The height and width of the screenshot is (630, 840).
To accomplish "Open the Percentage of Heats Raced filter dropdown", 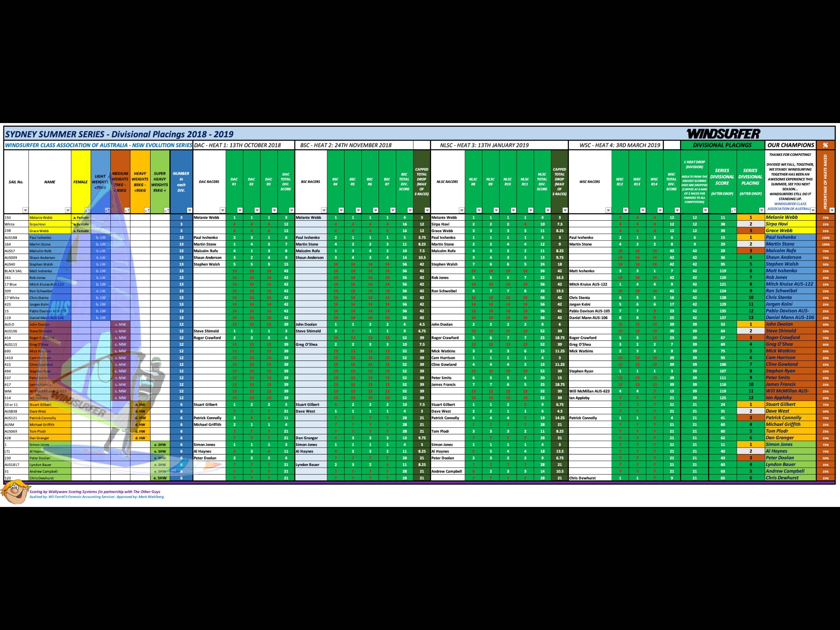I will point(831,210).
